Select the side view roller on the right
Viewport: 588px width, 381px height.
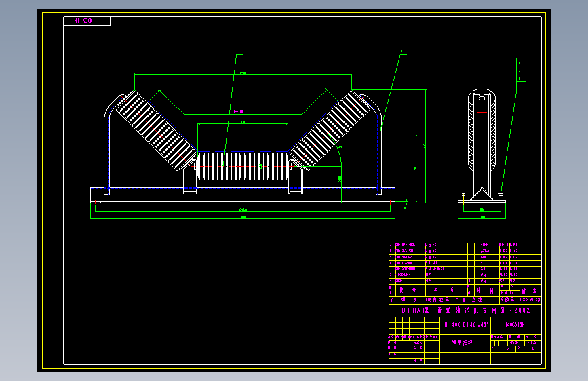[482, 129]
